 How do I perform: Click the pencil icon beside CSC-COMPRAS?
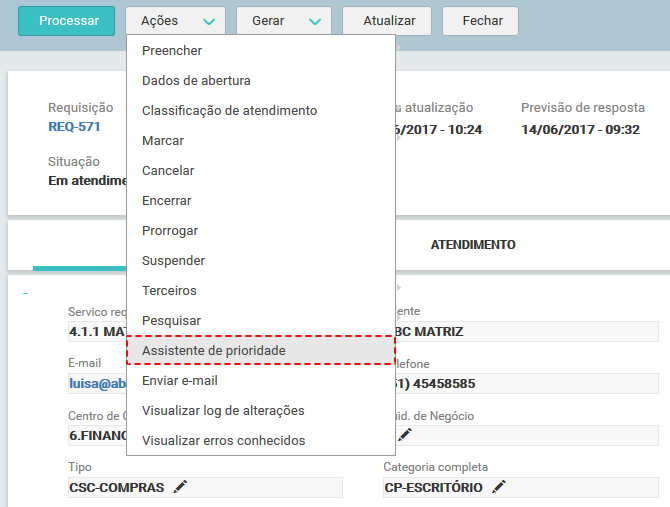tap(180, 487)
